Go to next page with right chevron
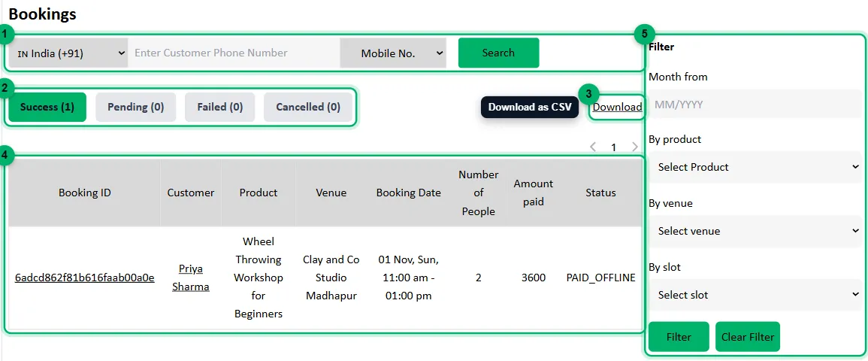The image size is (868, 361). pos(635,147)
